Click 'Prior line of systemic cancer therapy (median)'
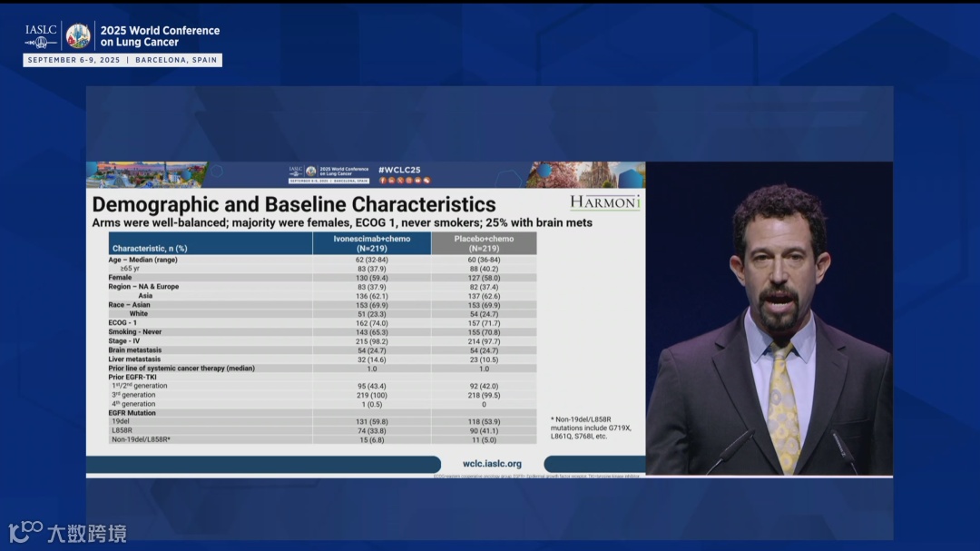 (x=181, y=369)
